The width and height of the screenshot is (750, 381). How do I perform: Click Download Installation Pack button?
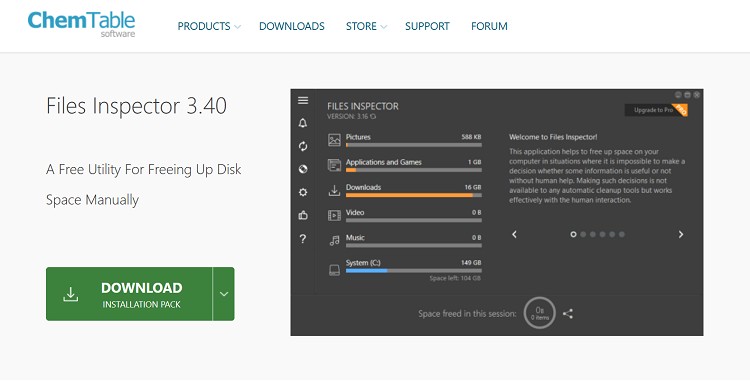click(129, 294)
